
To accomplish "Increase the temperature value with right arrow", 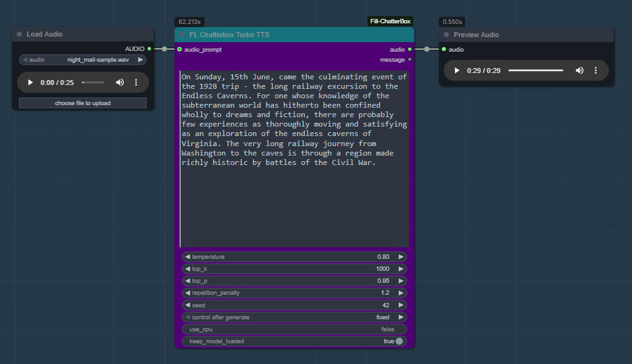I will pyautogui.click(x=401, y=257).
